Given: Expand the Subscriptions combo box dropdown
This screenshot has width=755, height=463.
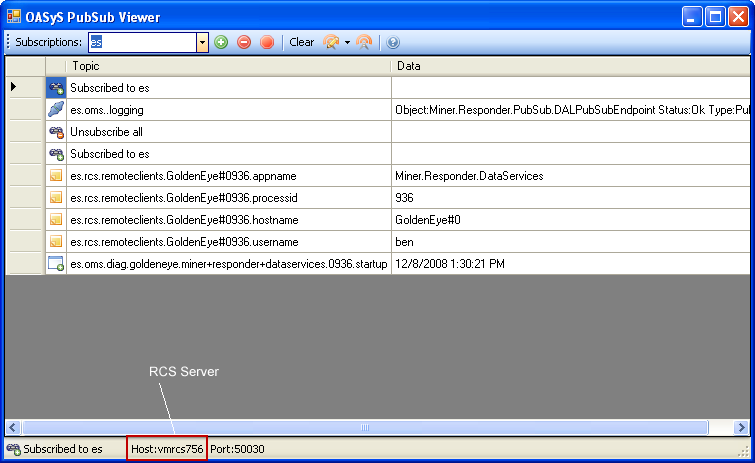Looking at the screenshot, I should point(202,42).
